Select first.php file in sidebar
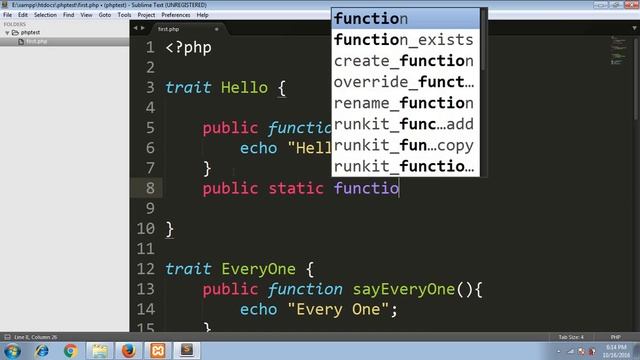Image resolution: width=640 pixels, height=360 pixels. (x=36, y=41)
